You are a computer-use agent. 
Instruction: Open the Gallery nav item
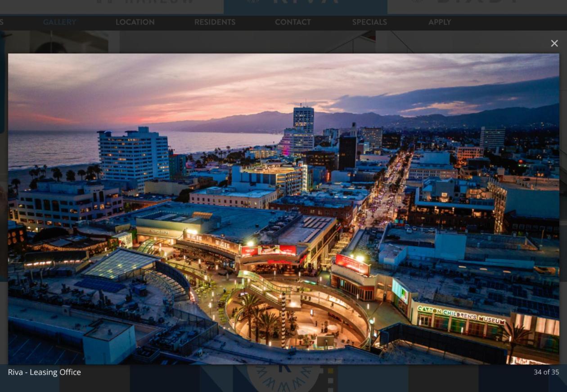[x=59, y=22]
